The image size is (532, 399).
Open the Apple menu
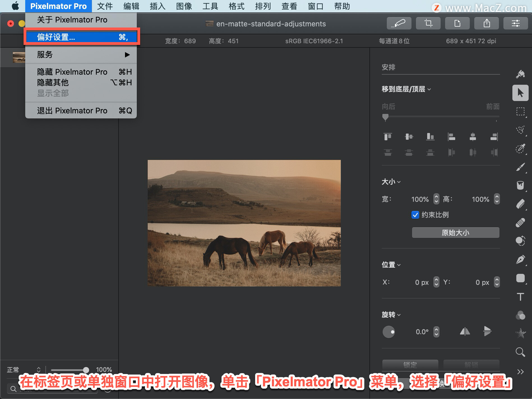click(x=15, y=6)
